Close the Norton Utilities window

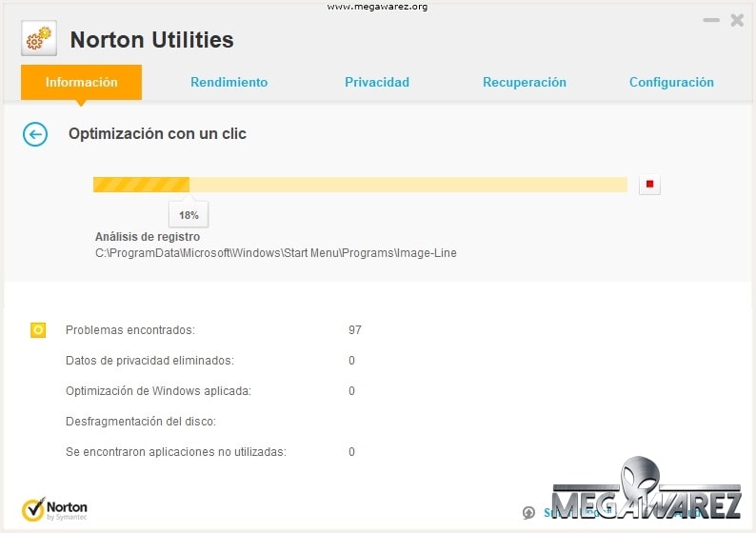click(737, 20)
